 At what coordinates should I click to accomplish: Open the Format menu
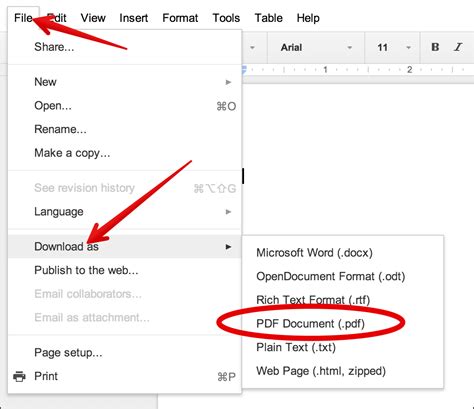coord(180,18)
